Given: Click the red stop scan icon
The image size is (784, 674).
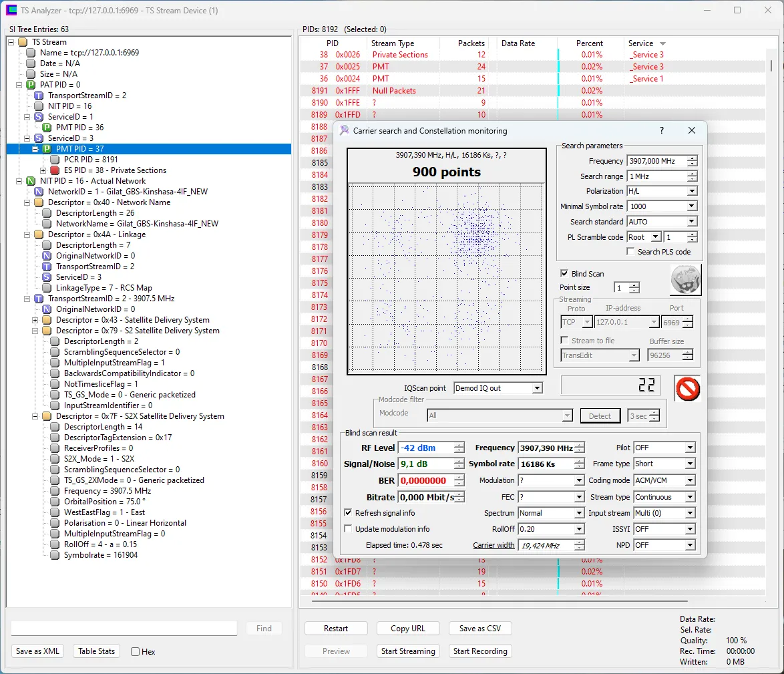Looking at the screenshot, I should point(687,388).
